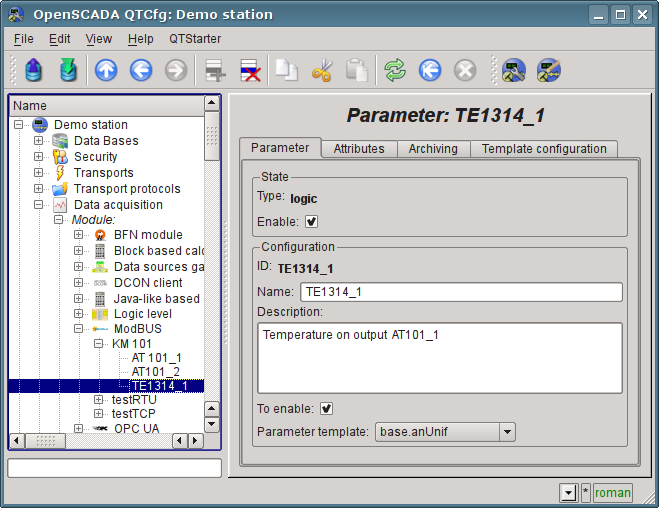This screenshot has width=659, height=508.
Task: Click the Copy item toolbar icon
Action: coord(287,70)
